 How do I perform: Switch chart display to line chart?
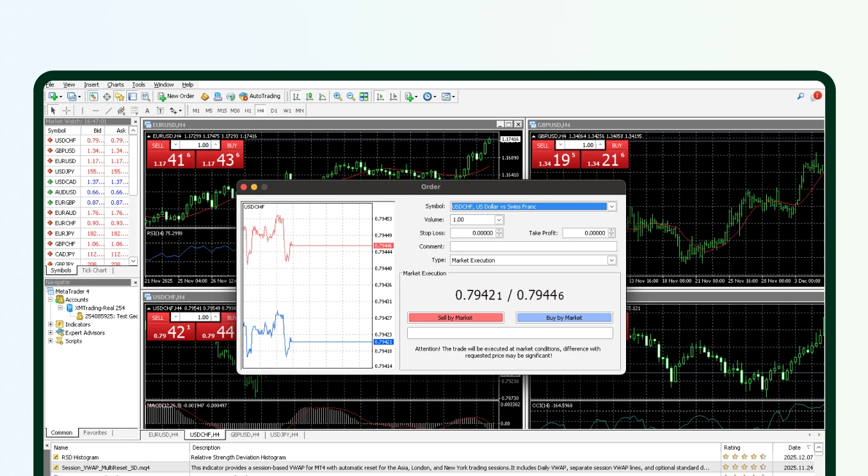(323, 96)
